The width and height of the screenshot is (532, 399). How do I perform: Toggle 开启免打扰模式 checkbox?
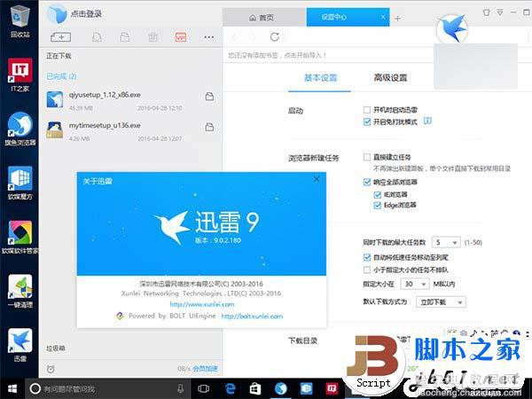pos(367,121)
